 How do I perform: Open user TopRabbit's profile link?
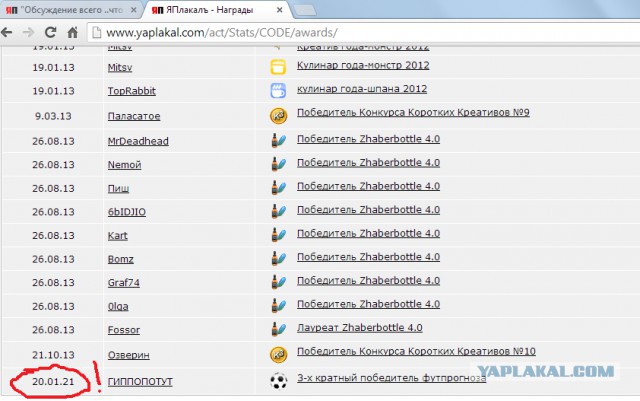tap(131, 91)
